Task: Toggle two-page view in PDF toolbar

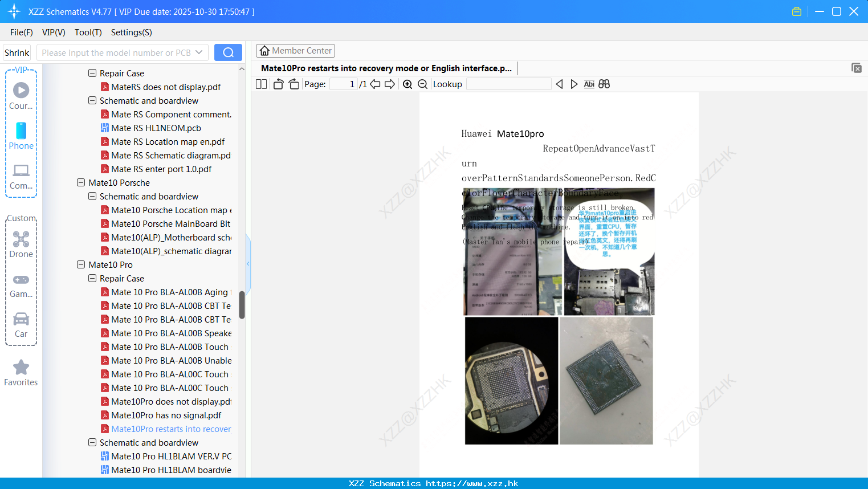Action: 261,84
